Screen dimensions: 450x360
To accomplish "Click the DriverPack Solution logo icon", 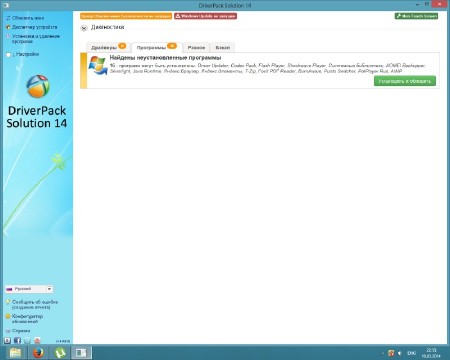I will pos(38,86).
